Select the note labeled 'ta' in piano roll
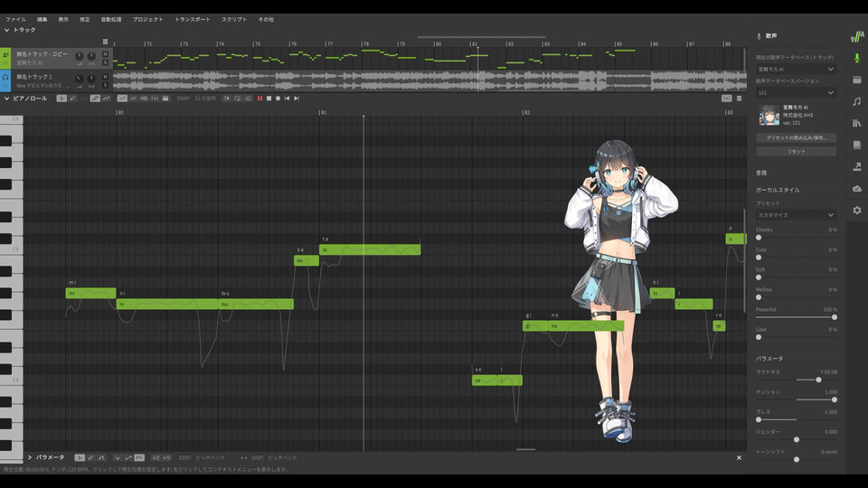The width and height of the screenshot is (868, 488). point(370,249)
